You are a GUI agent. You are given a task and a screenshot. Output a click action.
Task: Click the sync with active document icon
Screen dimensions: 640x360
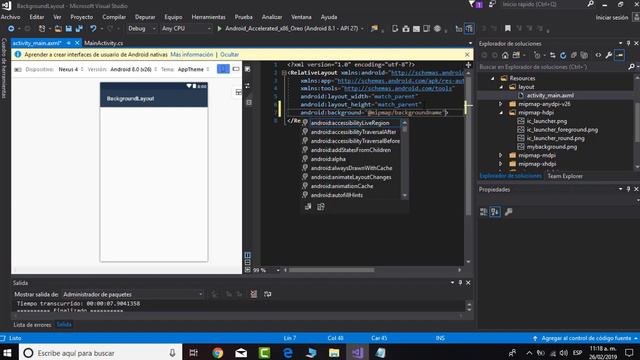pyautogui.click(x=552, y=55)
